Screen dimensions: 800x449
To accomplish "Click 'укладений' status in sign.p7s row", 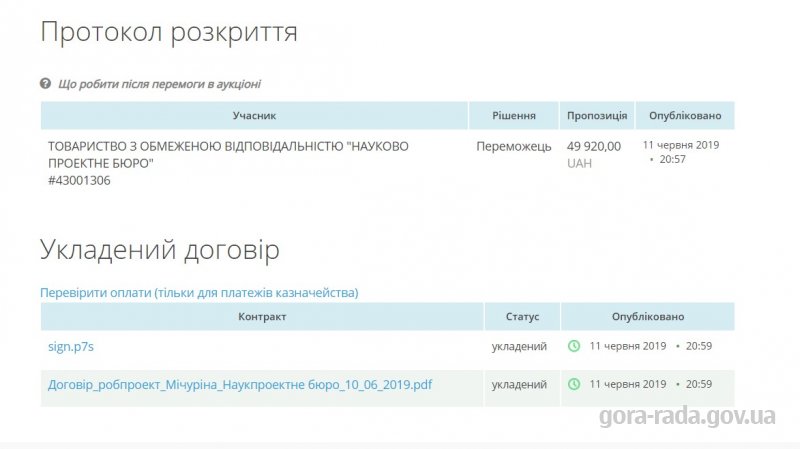I will (519, 346).
